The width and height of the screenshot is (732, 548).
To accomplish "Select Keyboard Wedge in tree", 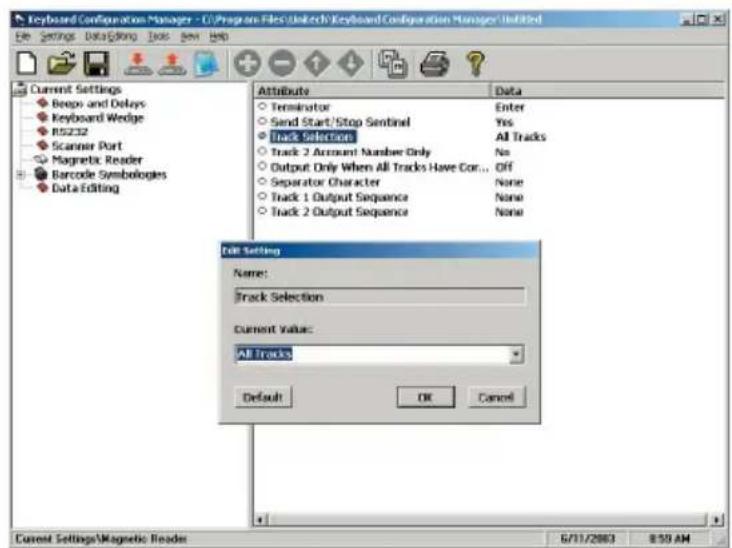I will (x=98, y=118).
